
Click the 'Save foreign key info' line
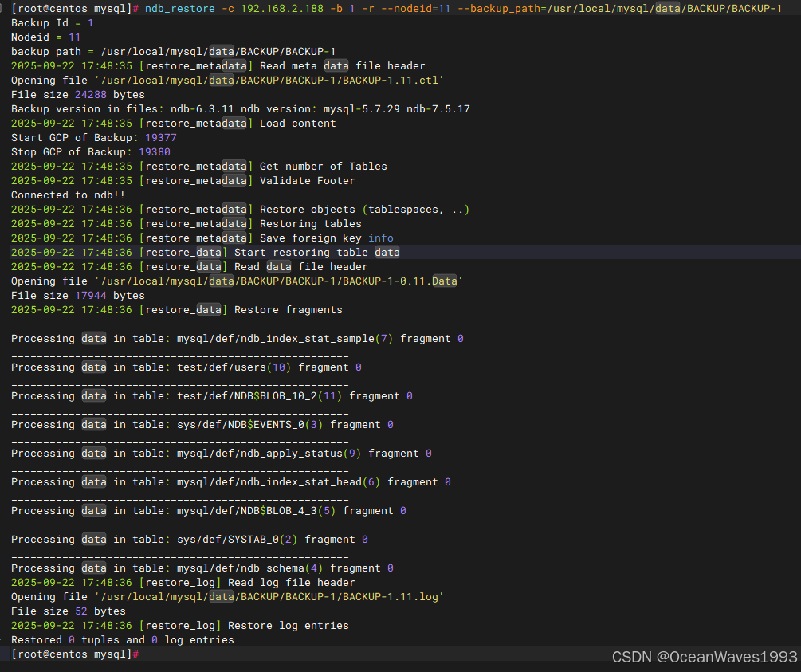[202, 238]
